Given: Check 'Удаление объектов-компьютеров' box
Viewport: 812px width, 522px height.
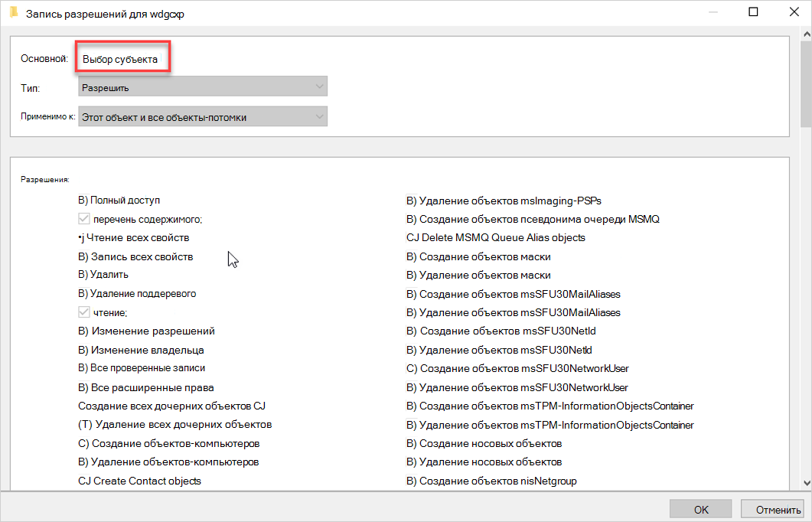Looking at the screenshot, I should [x=83, y=462].
